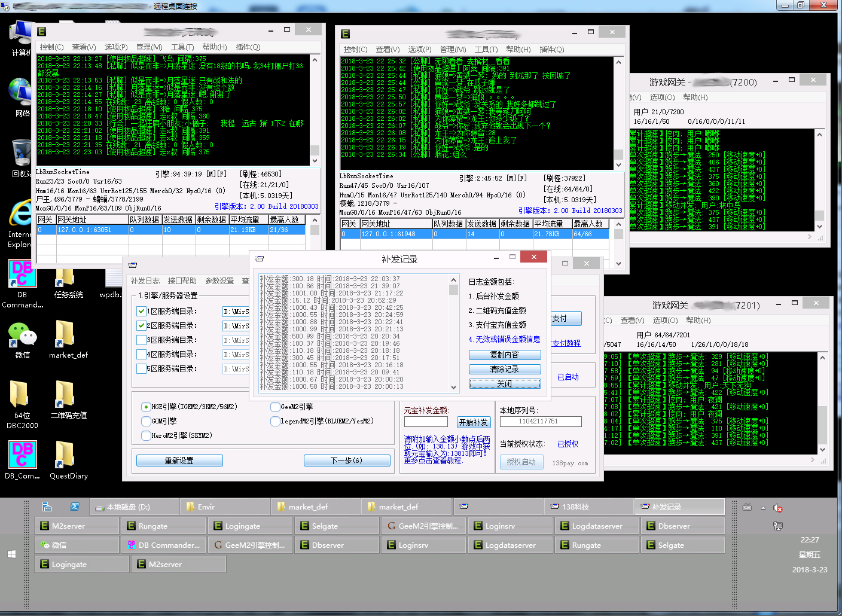Open 本地磁盘 (D:) from the taskbar

point(135,507)
